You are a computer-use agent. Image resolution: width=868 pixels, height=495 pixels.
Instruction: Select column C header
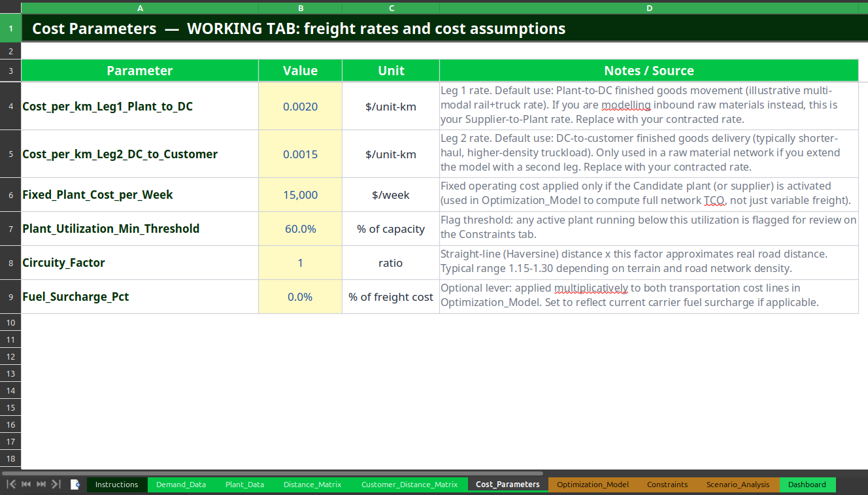[391, 8]
